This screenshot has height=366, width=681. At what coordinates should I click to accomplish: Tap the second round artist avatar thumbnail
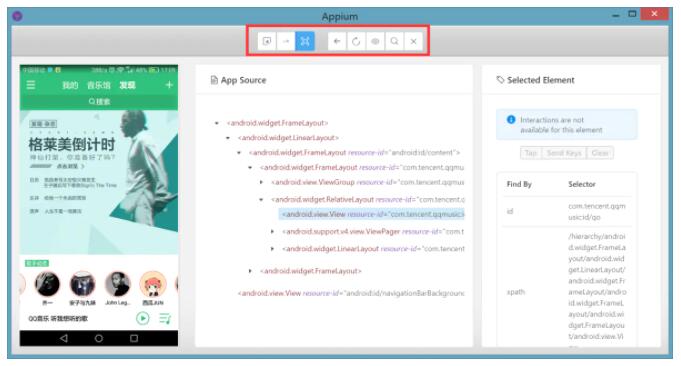(83, 284)
